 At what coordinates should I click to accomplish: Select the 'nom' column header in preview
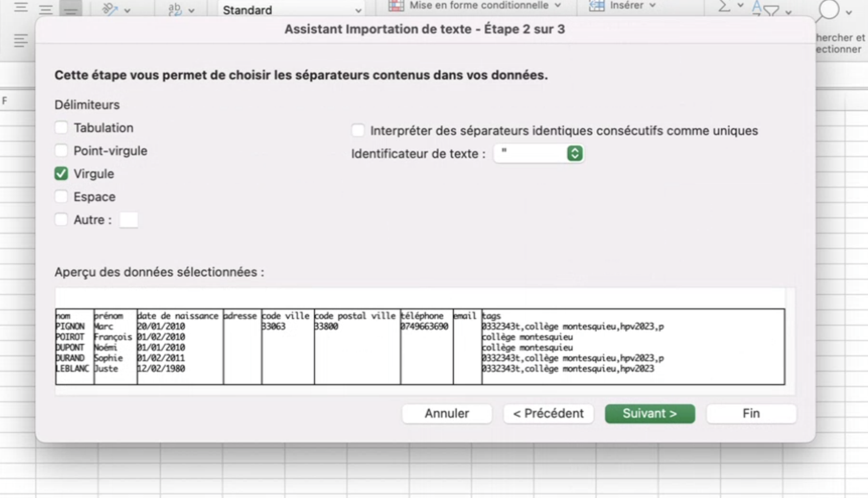point(63,316)
